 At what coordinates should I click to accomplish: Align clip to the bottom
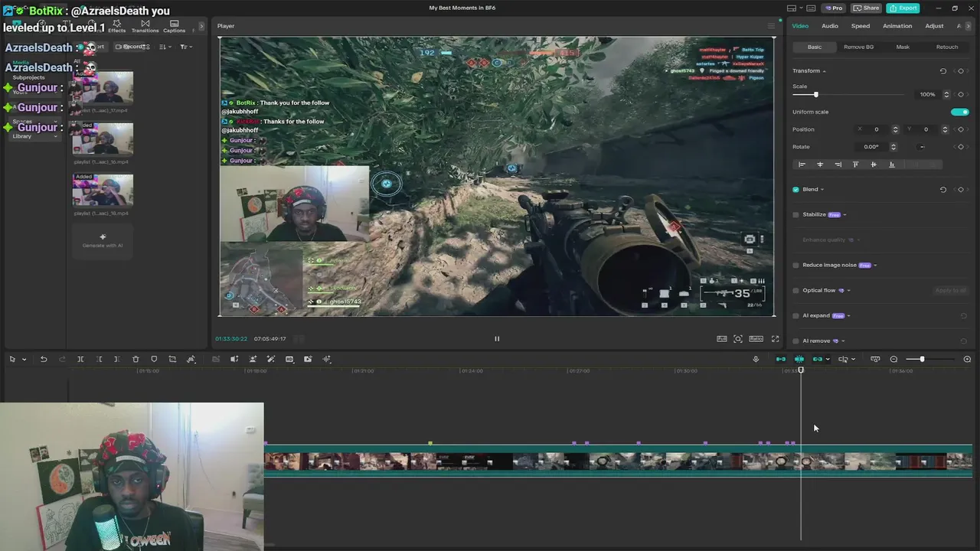tap(891, 165)
